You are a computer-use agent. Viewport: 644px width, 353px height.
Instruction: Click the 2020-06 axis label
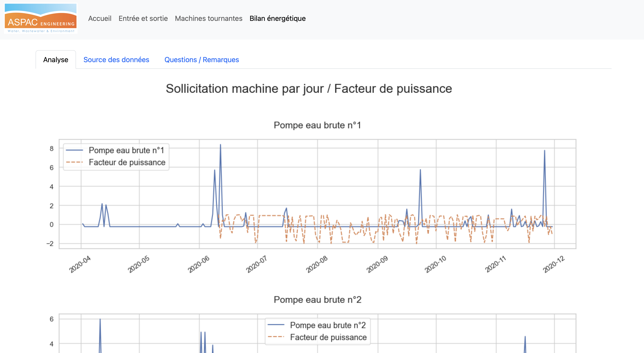point(198,264)
